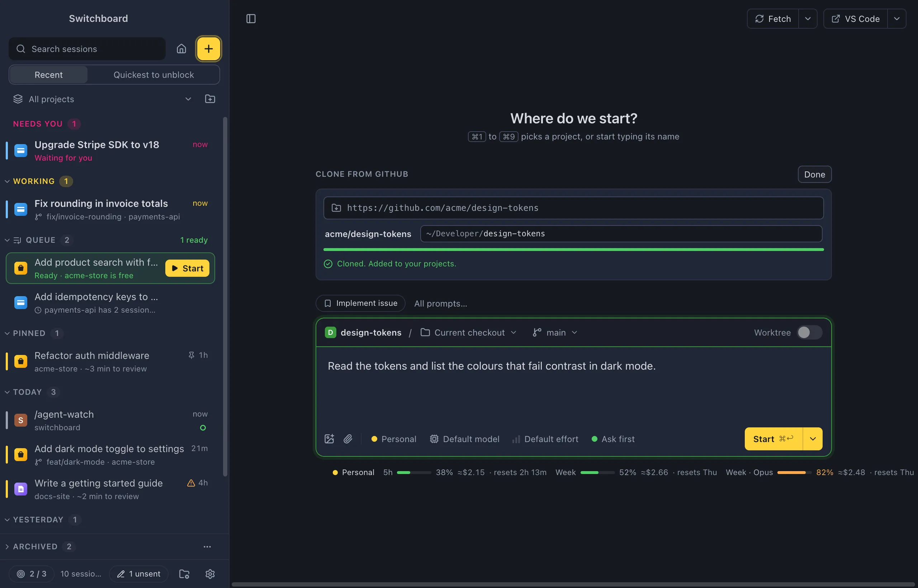Open the Current checkout dropdown
Screen dimensions: 918x588
coord(469,332)
